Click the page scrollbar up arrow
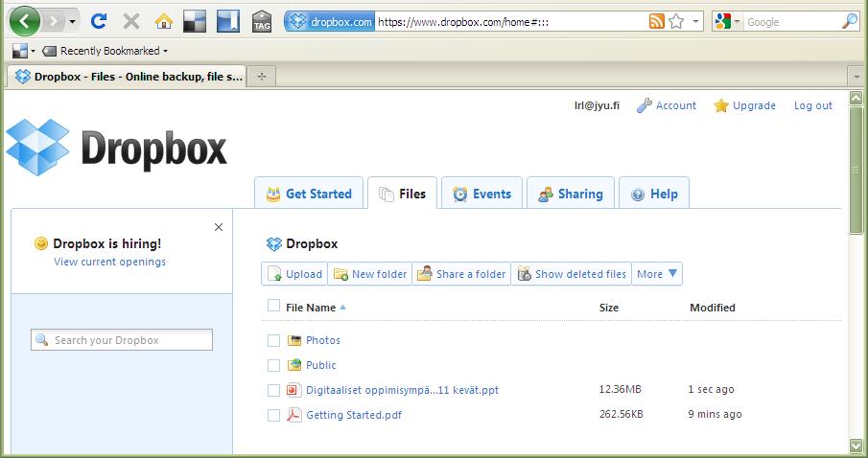The image size is (868, 458). (x=856, y=98)
